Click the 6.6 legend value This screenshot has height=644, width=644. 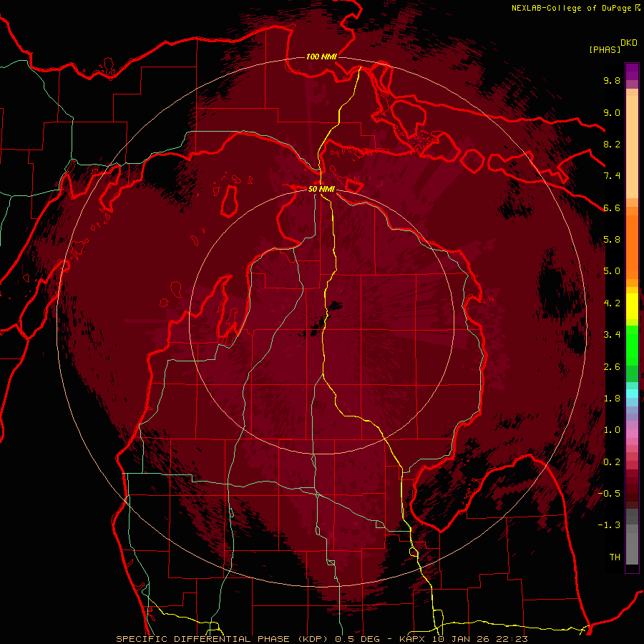[612, 208]
